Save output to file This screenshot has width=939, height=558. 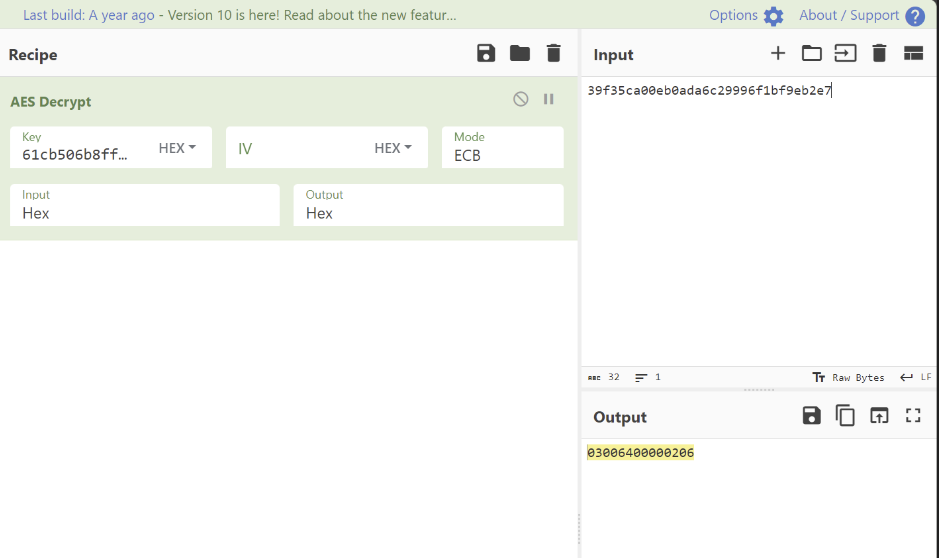(811, 416)
